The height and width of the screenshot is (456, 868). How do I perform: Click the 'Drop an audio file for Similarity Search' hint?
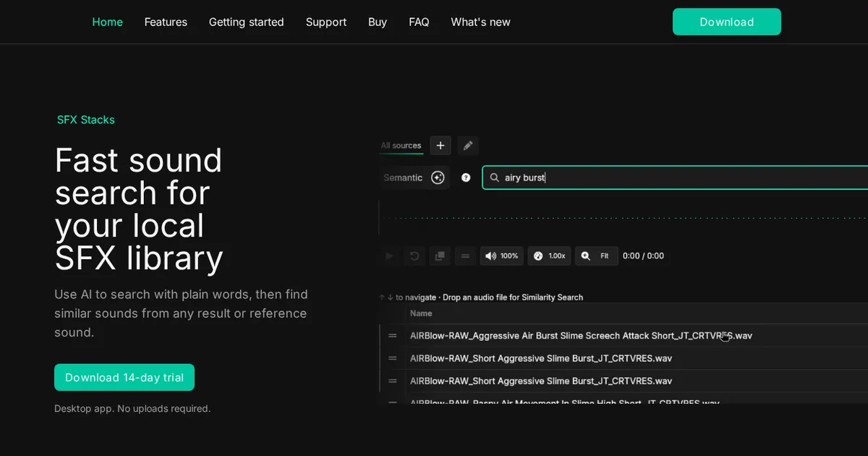pos(513,297)
